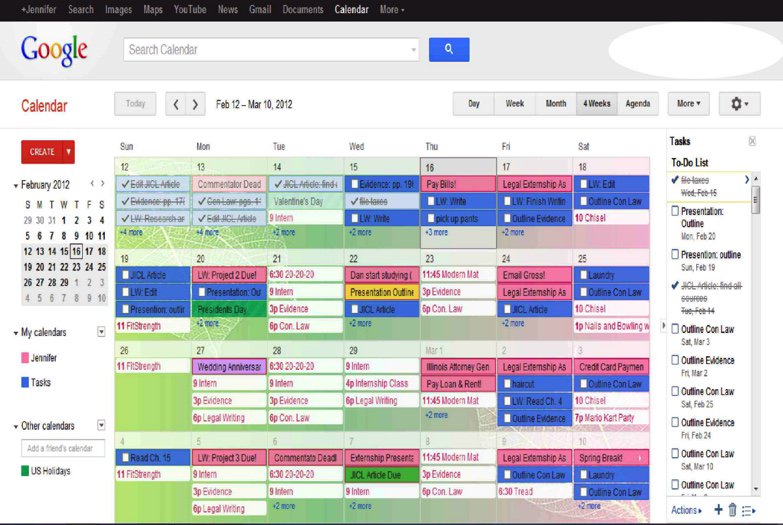
Task: Show next month in mini calendar
Action: click(x=102, y=184)
